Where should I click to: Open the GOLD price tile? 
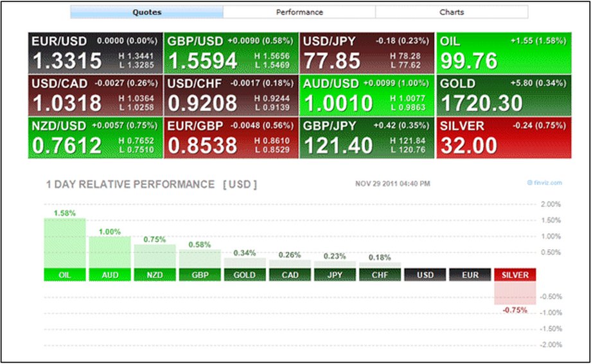(x=503, y=95)
